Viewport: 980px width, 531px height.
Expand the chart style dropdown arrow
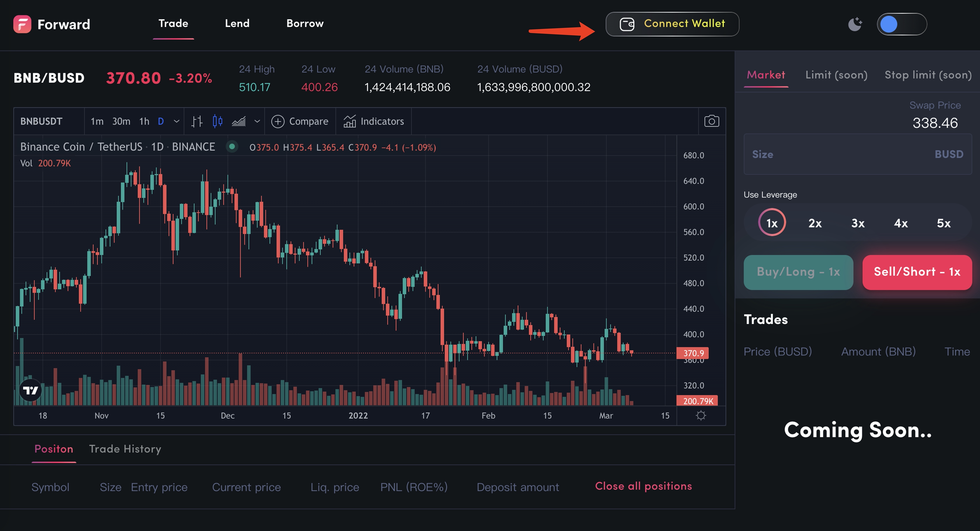click(x=257, y=121)
